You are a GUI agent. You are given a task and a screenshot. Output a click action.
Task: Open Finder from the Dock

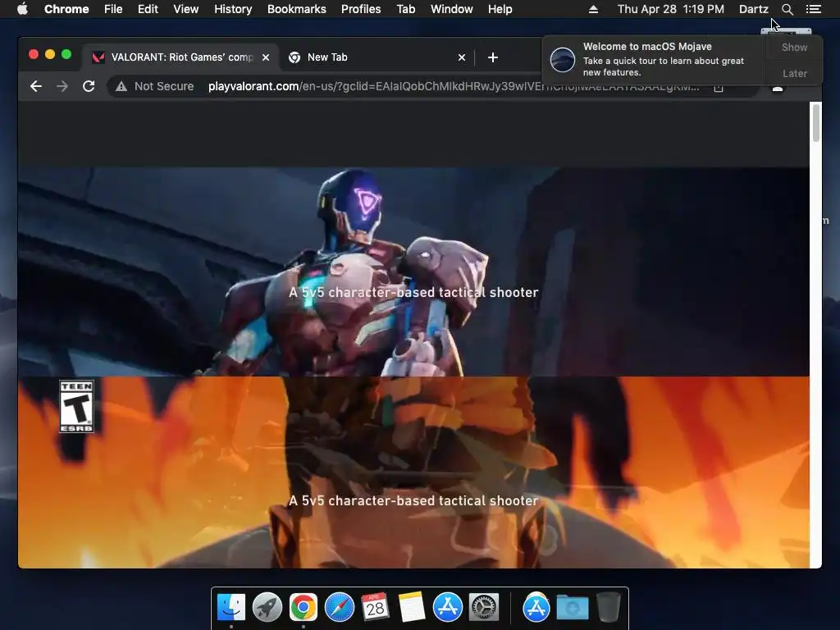[231, 607]
